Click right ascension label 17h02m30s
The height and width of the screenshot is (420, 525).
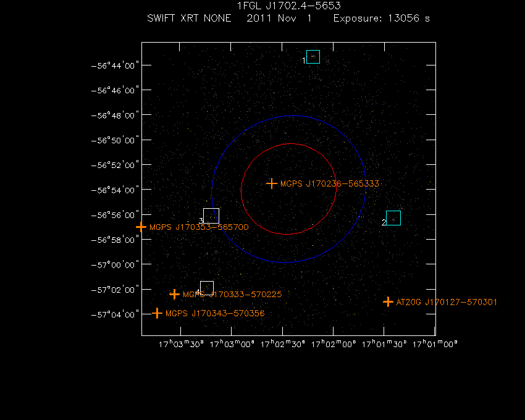(283, 344)
